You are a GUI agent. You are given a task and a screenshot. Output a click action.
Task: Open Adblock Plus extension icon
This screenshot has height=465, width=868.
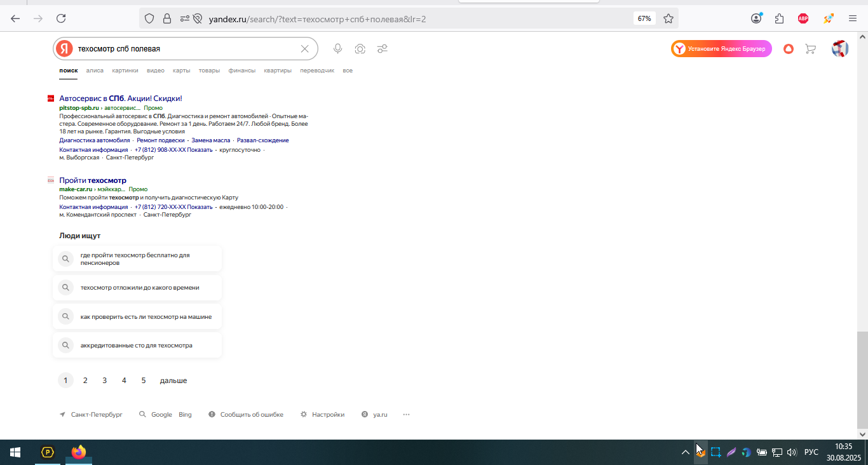pos(803,18)
